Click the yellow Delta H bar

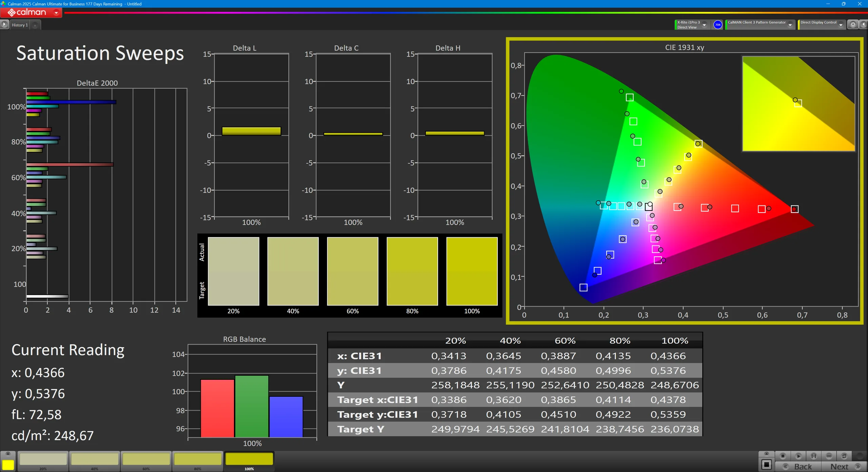click(x=455, y=133)
